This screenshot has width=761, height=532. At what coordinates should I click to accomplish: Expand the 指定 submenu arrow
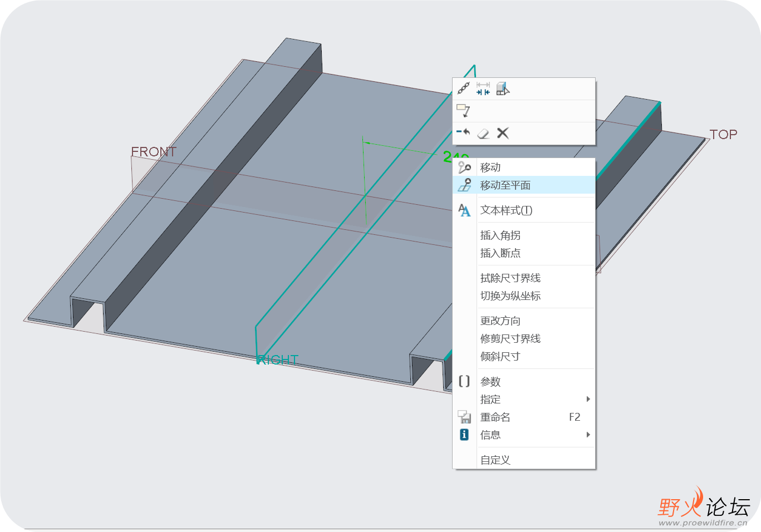tap(588, 399)
